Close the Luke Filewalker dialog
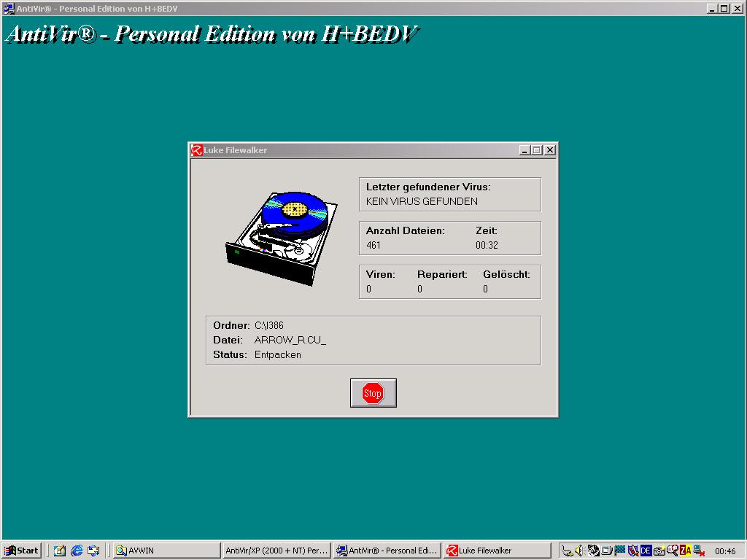 [x=550, y=150]
